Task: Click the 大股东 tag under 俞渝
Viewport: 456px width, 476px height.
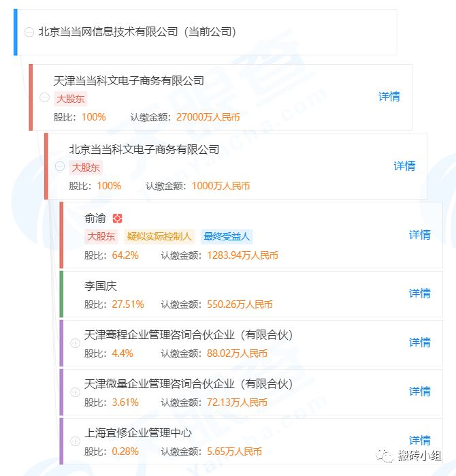Action: (x=101, y=236)
